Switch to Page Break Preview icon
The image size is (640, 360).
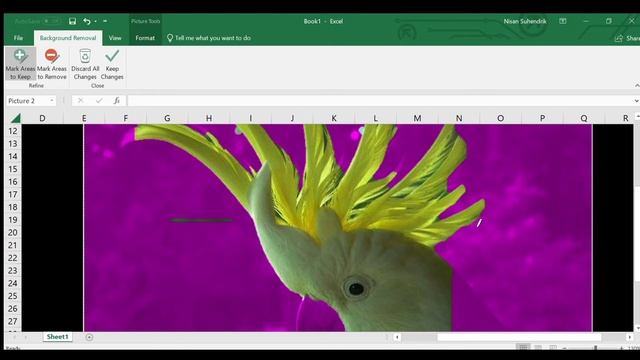point(553,347)
